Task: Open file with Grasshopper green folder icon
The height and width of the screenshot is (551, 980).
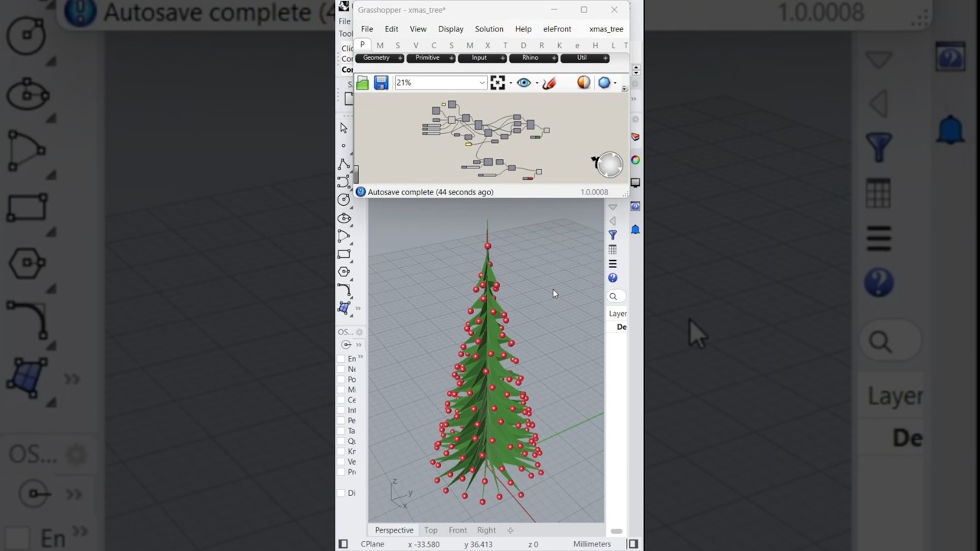Action: [x=363, y=83]
